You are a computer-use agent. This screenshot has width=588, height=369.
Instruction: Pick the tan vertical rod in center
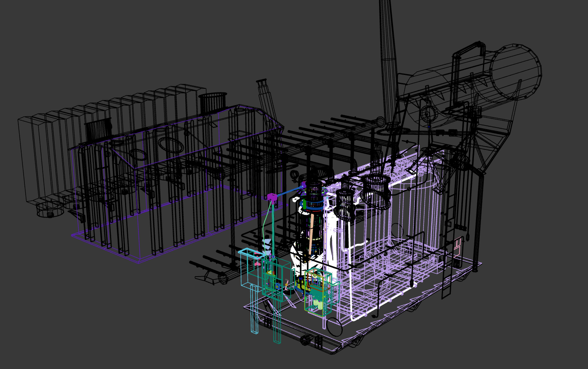312,232
